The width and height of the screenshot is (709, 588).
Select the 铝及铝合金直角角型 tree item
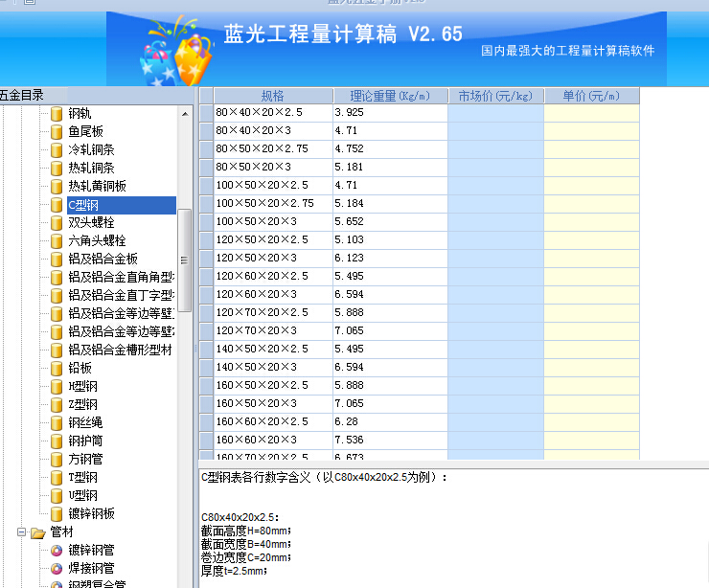click(121, 277)
